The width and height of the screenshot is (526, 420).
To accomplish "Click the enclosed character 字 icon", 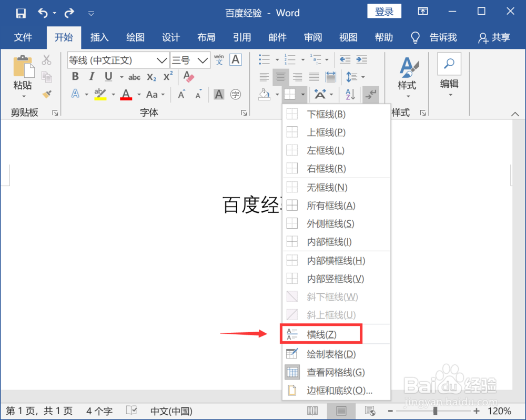I will [x=236, y=95].
